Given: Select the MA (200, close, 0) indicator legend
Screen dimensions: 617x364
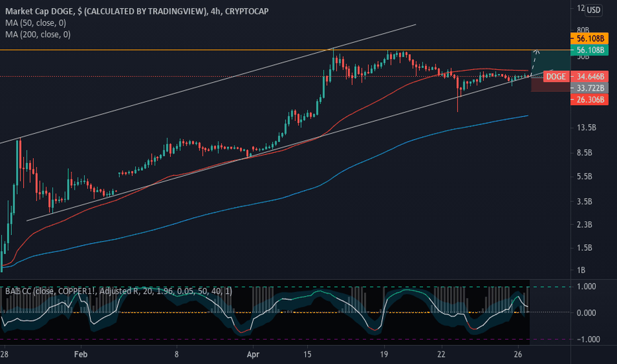Looking at the screenshot, I should click(38, 34).
